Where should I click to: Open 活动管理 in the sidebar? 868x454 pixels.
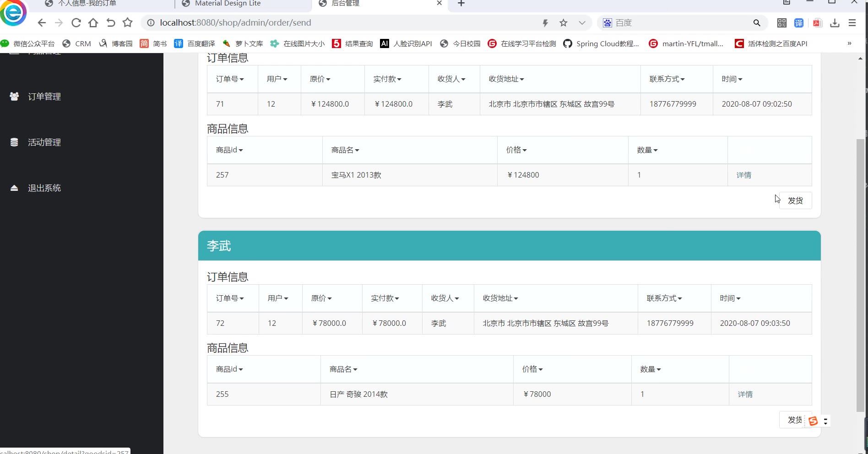coord(44,142)
